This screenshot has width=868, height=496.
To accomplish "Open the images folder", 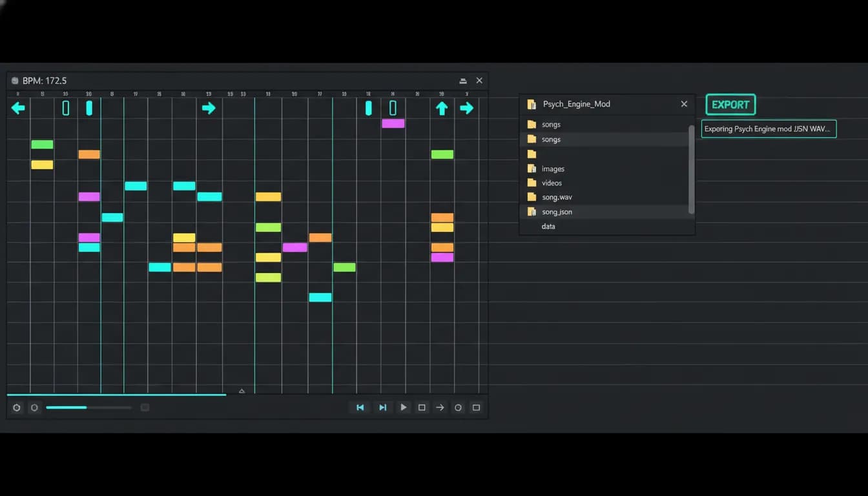I will 604,169.
